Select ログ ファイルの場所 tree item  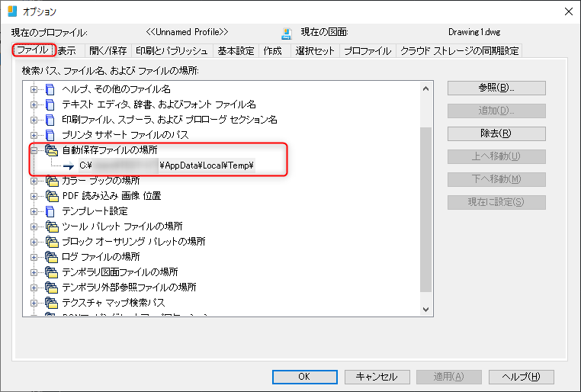click(x=101, y=257)
